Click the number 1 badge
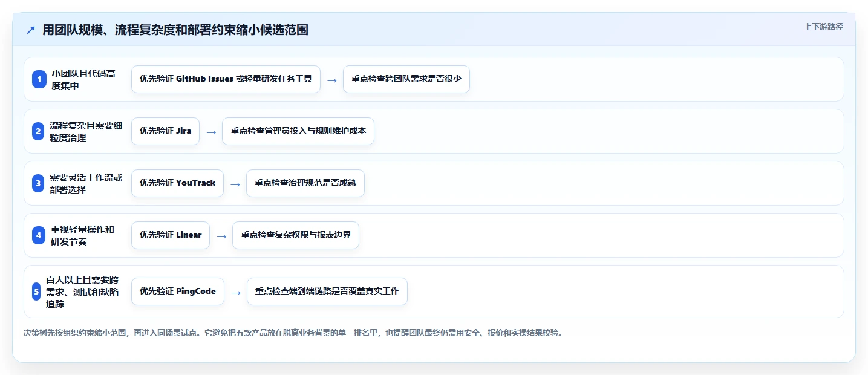The image size is (868, 375). tap(39, 79)
